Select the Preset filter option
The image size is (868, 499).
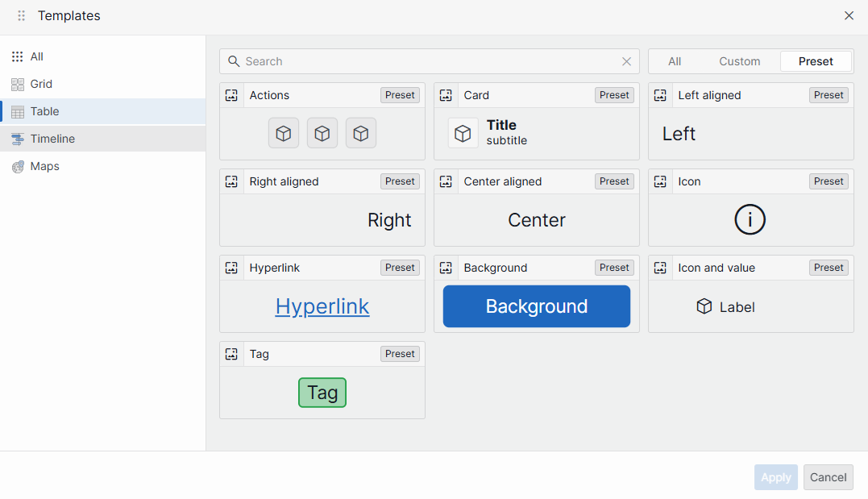(816, 61)
